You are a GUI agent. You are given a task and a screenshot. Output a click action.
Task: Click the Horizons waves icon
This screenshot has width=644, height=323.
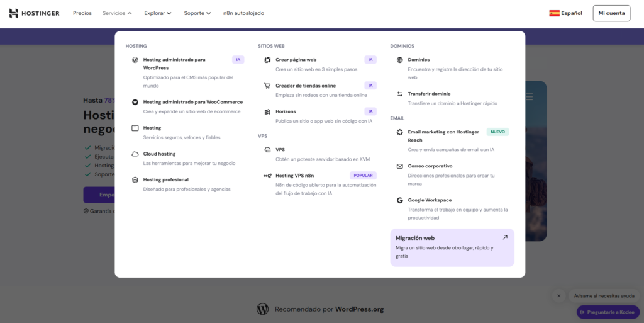(x=267, y=111)
